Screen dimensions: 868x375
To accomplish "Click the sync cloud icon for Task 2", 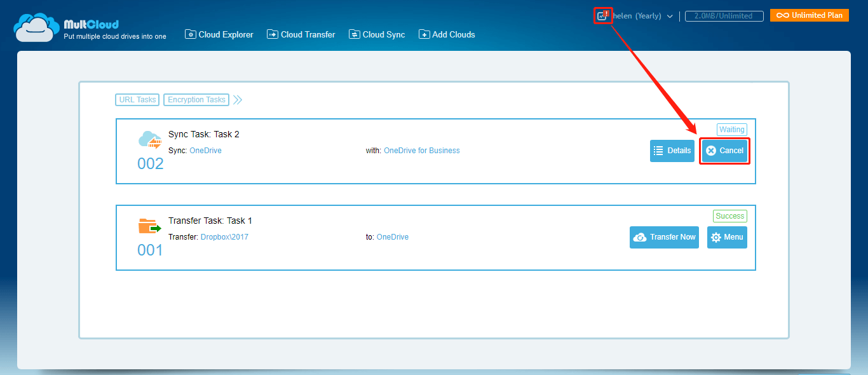I will pyautogui.click(x=150, y=140).
